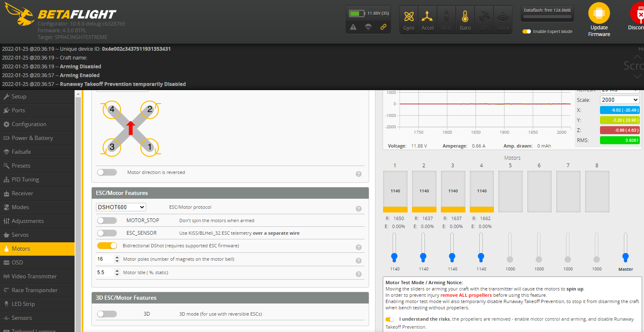Viewport: 644px width, 332px height.
Task: Click the Motor 3 throttle slider
Action: [x=452, y=248]
